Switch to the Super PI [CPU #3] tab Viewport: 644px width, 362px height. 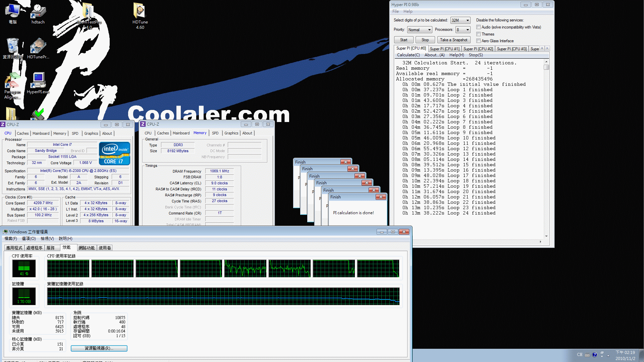click(x=512, y=49)
